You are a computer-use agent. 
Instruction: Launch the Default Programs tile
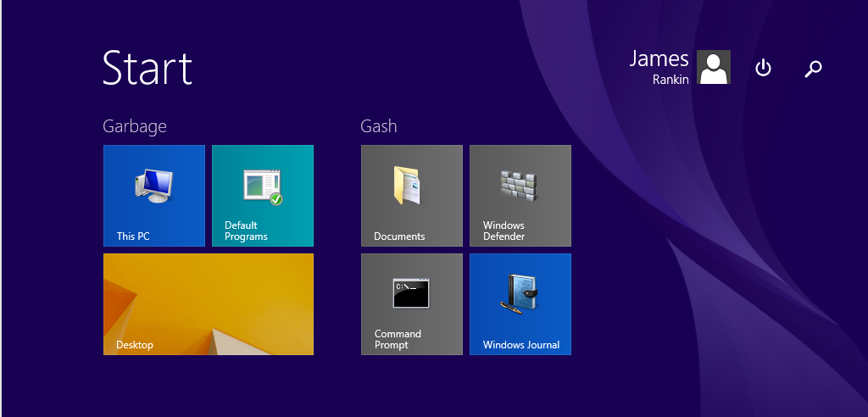click(263, 196)
